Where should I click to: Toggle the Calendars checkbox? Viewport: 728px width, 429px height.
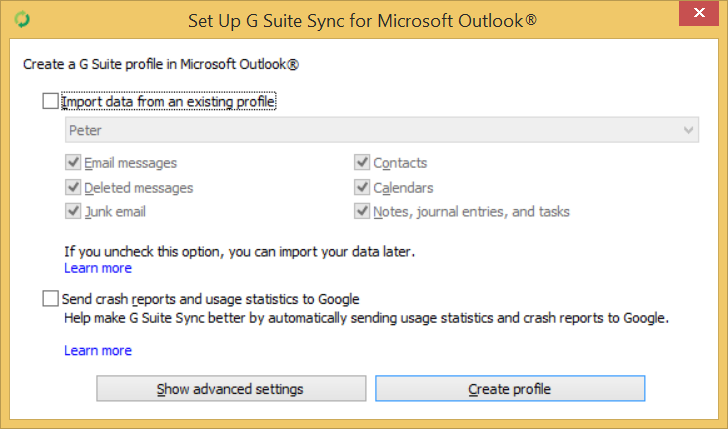pos(362,187)
